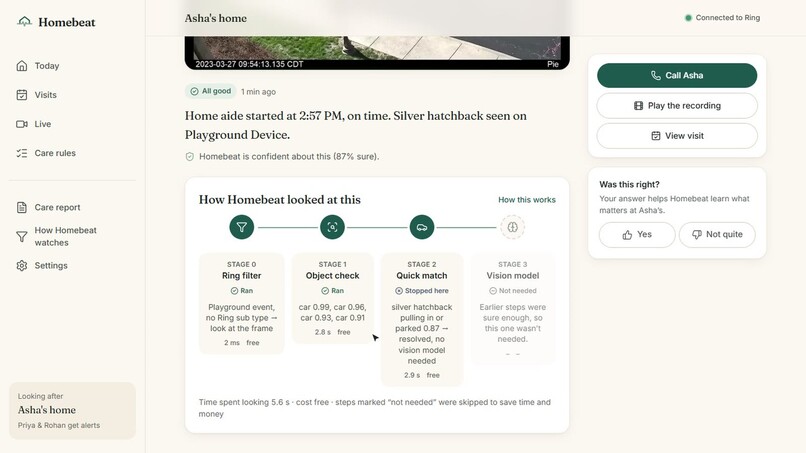The image size is (806, 453).
Task: Click the Connected to Ring status indicator
Action: pyautogui.click(x=722, y=17)
